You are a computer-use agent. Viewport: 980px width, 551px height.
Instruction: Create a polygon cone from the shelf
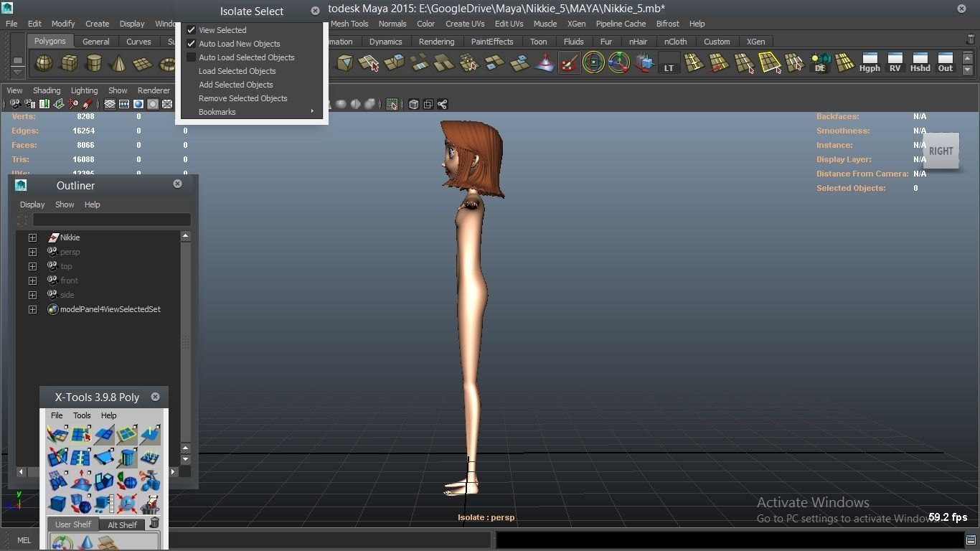tap(118, 64)
